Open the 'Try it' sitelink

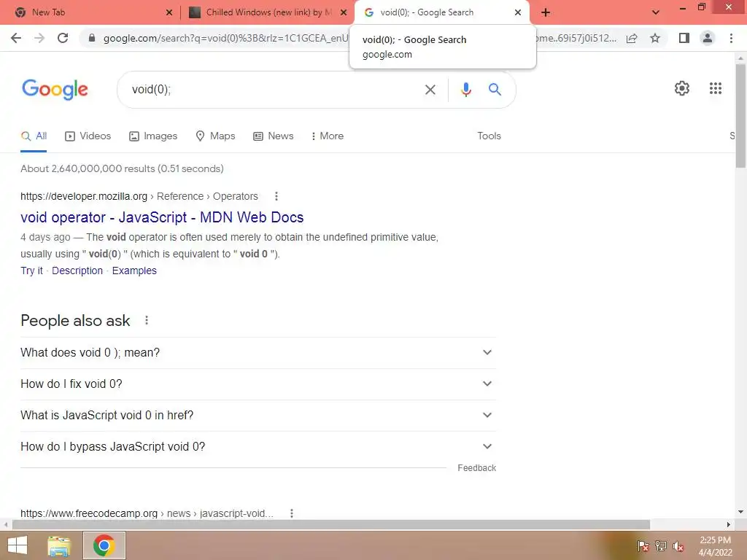pos(31,271)
